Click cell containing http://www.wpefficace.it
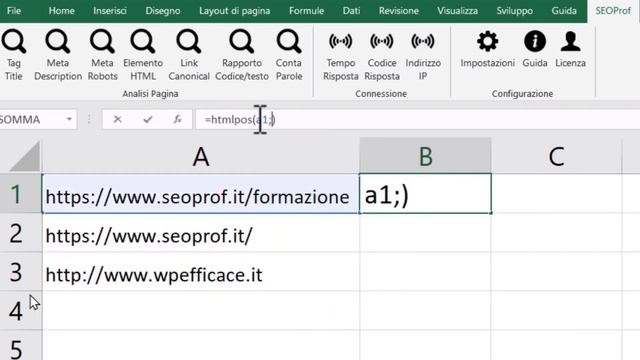Image resolution: width=640 pixels, height=360 pixels. coord(200,271)
